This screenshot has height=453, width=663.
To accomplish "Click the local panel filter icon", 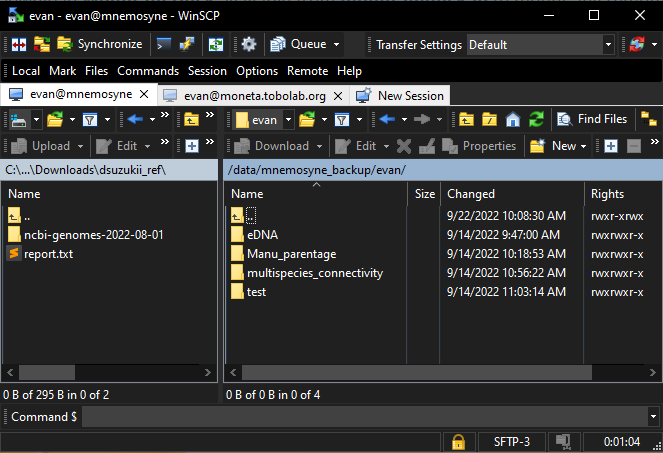I will point(90,120).
